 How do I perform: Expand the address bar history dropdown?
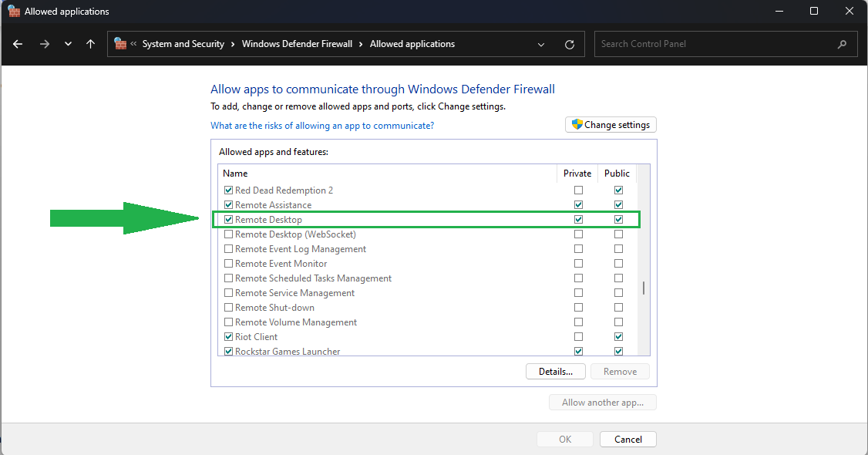(x=541, y=44)
